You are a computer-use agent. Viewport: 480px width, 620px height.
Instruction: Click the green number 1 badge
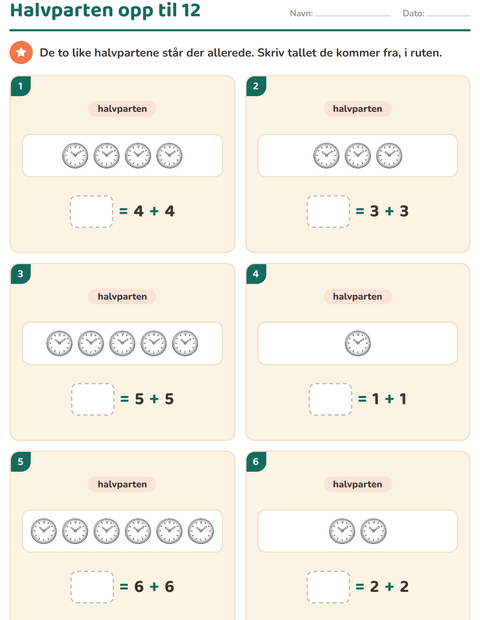pos(21,86)
